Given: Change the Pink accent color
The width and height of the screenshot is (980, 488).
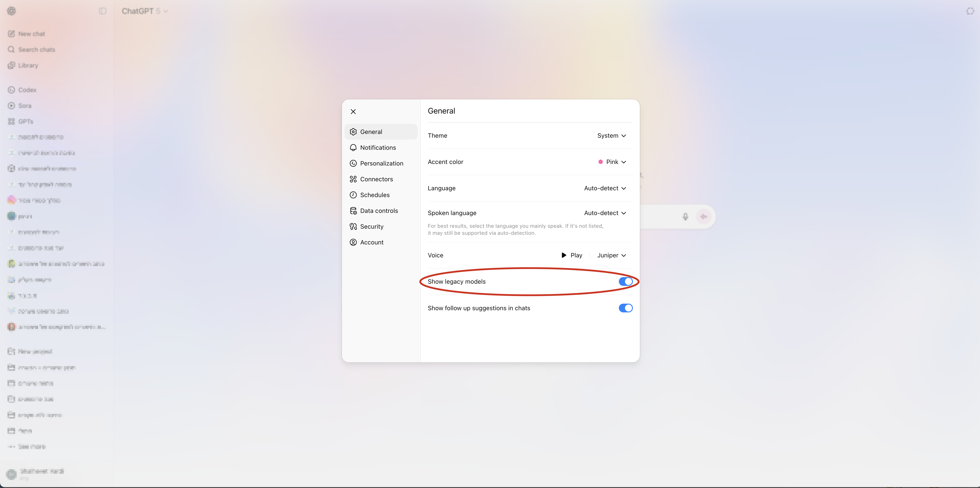Looking at the screenshot, I should [612, 162].
